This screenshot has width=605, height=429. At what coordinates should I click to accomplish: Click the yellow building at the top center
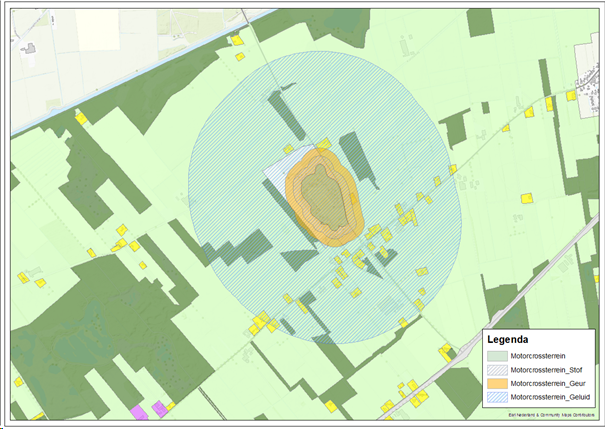(237, 41)
